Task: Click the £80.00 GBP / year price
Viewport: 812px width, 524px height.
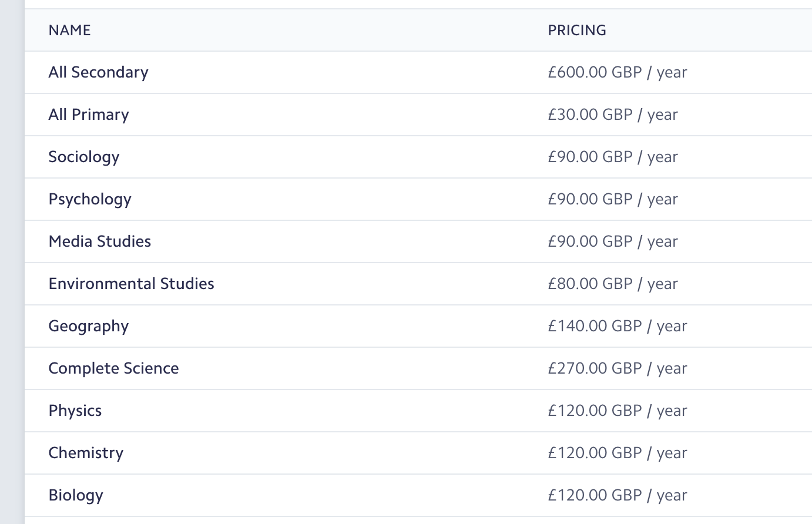Action: point(613,284)
